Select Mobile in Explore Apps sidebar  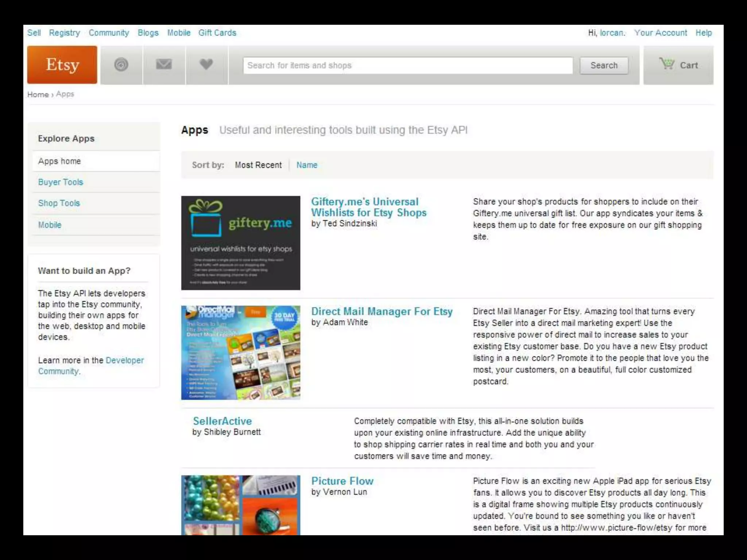pyautogui.click(x=50, y=225)
